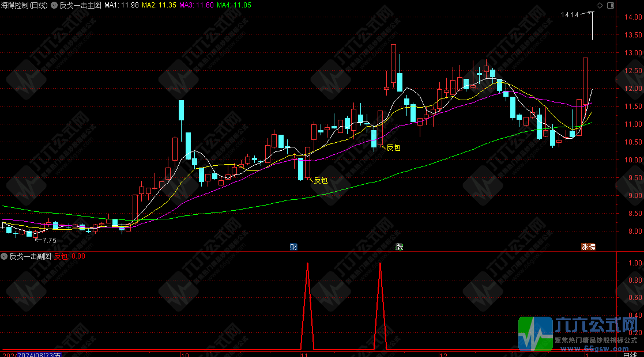Click the green MA4: 11.05 label

[x=234, y=5]
